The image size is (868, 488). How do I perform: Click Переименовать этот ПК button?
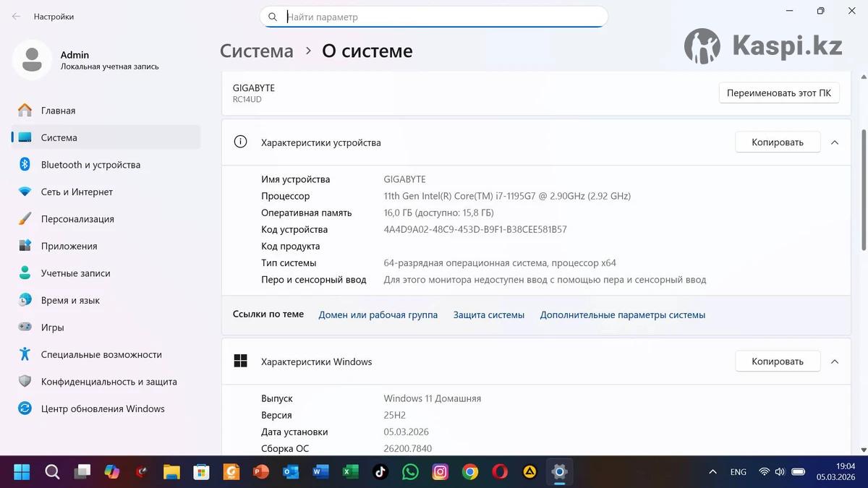[x=778, y=93]
